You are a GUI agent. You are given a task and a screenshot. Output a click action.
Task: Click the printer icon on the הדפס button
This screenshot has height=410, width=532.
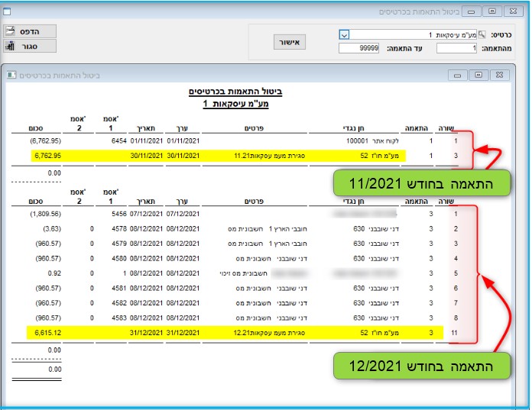coord(11,31)
